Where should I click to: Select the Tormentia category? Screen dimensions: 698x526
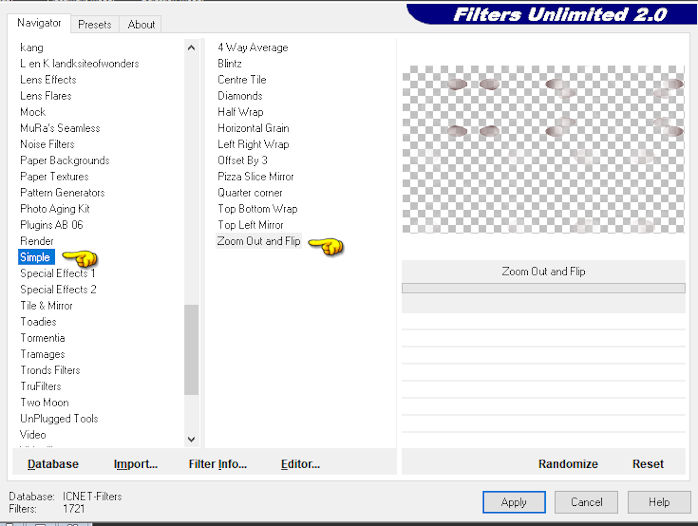[x=43, y=338]
